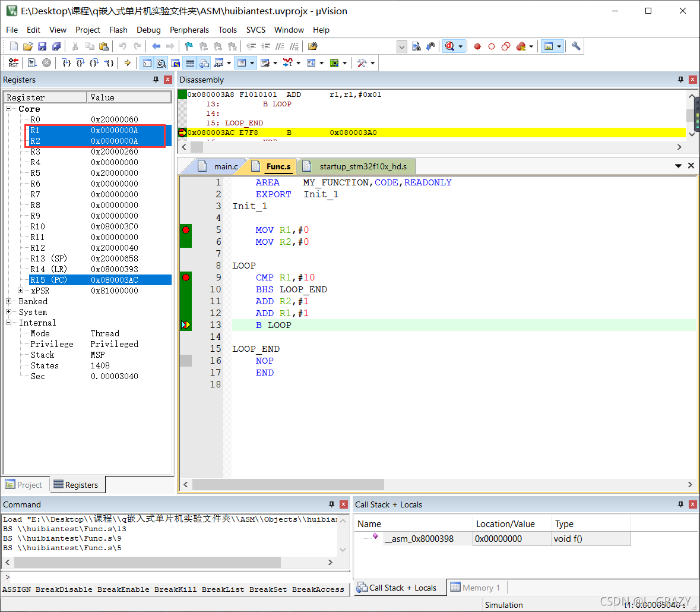Open the editor tab list dropdown arrow

click(x=678, y=166)
